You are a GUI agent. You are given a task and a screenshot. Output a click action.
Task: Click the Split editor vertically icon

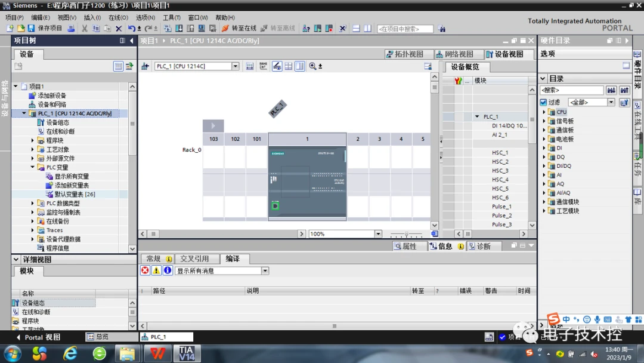pos(367,29)
